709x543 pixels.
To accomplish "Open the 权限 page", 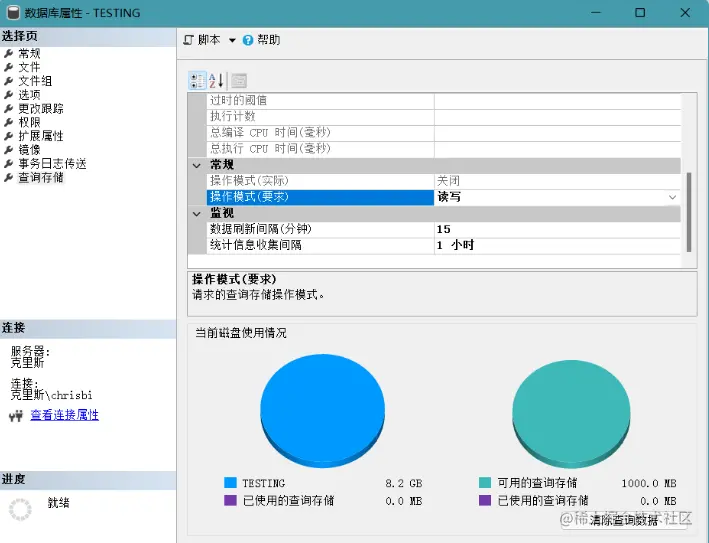I will coord(29,123).
